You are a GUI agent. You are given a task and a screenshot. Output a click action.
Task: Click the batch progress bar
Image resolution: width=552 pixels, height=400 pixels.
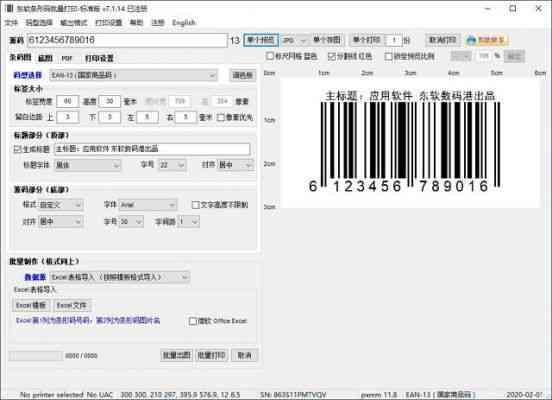pos(35,356)
